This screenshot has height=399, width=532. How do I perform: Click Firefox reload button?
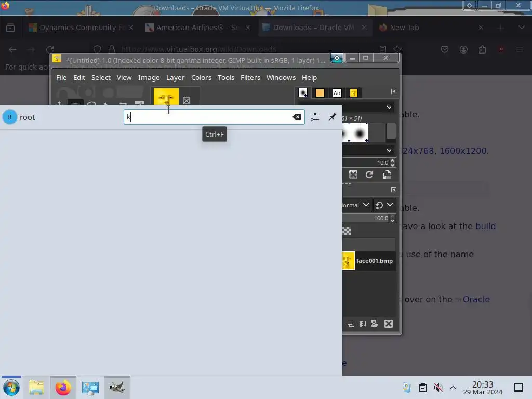pyautogui.click(x=50, y=49)
